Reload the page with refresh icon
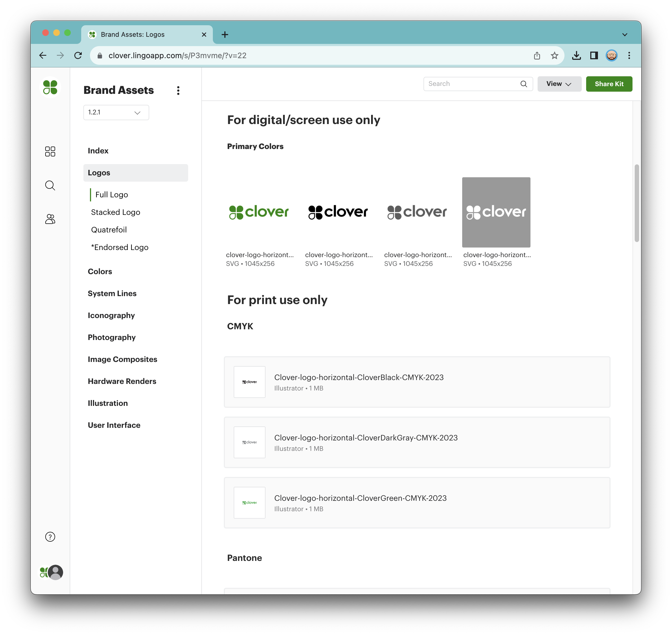The height and width of the screenshot is (635, 672). (78, 55)
